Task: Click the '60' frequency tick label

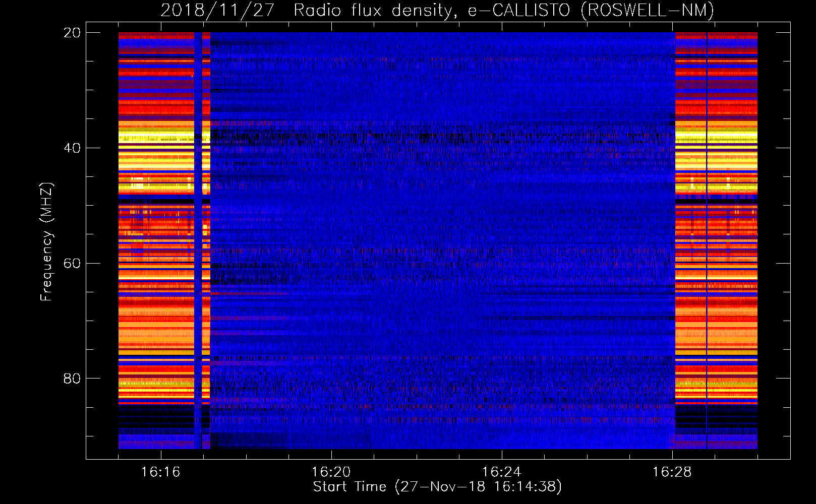Action: tap(72, 264)
